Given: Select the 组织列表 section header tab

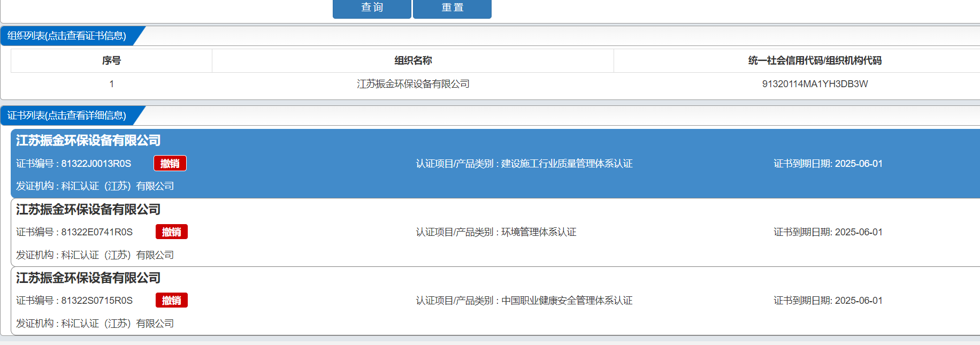Looking at the screenshot, I should [x=67, y=36].
